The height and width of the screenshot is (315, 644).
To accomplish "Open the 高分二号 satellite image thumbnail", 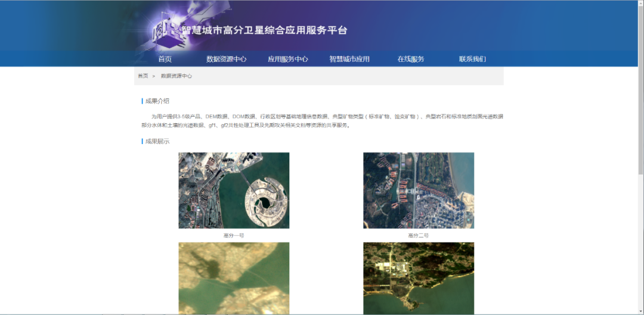I will click(419, 191).
